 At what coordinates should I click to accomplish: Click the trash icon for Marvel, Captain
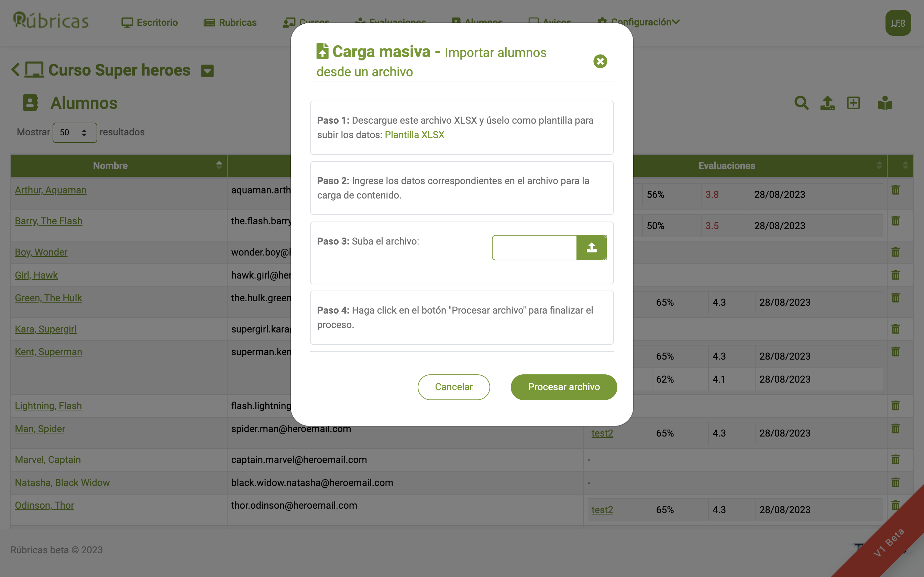click(x=895, y=460)
